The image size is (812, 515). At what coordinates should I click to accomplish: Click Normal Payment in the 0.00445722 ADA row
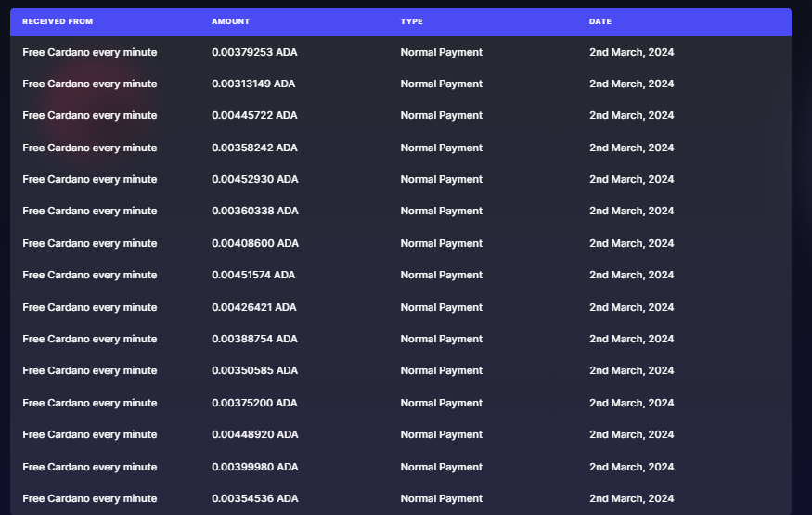tap(441, 115)
